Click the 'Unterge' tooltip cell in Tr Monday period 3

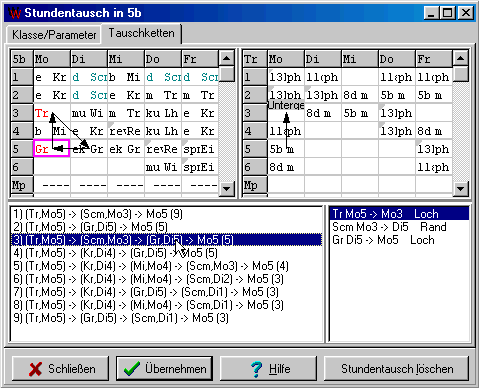click(x=286, y=105)
